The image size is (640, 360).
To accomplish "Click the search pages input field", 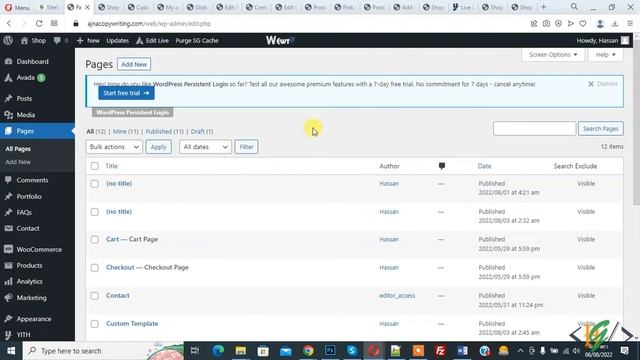I will pyautogui.click(x=534, y=129).
